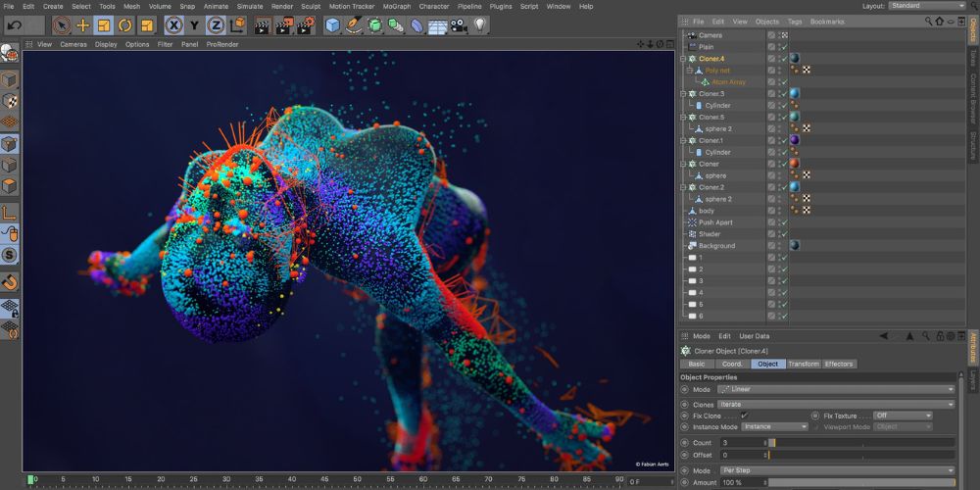
Task: Open the Camera object tool
Action: tap(458, 25)
